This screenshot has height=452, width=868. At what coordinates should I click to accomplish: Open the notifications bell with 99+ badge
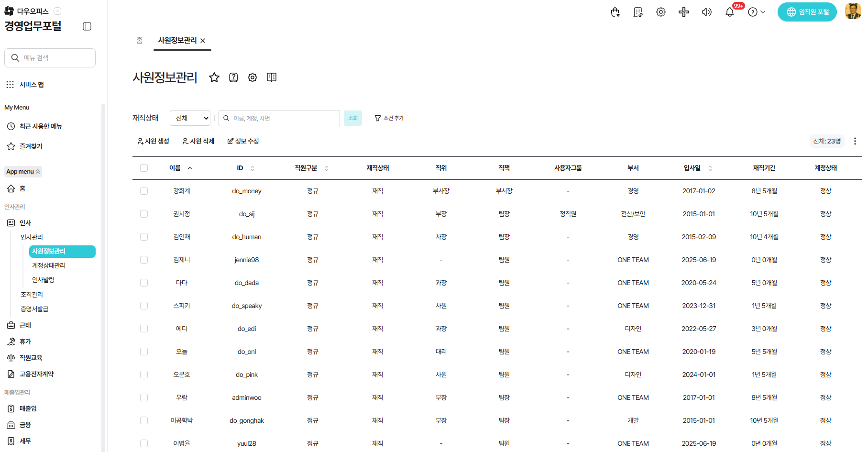[730, 12]
